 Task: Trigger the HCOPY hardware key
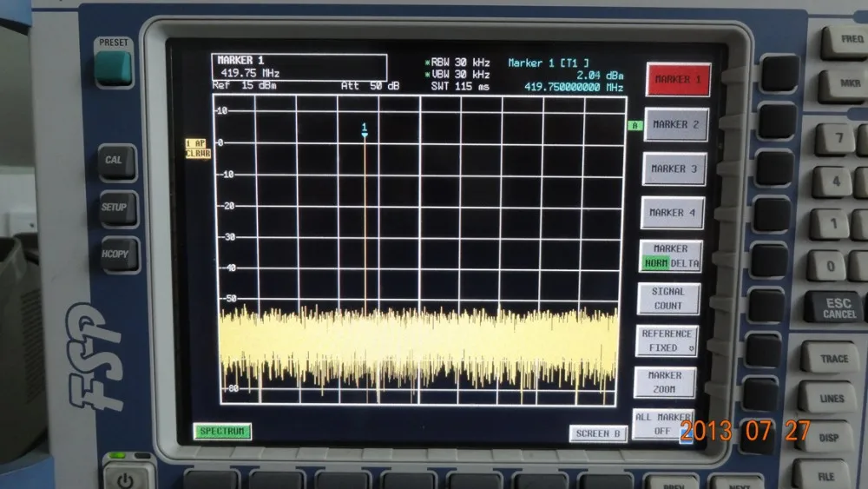(119, 254)
